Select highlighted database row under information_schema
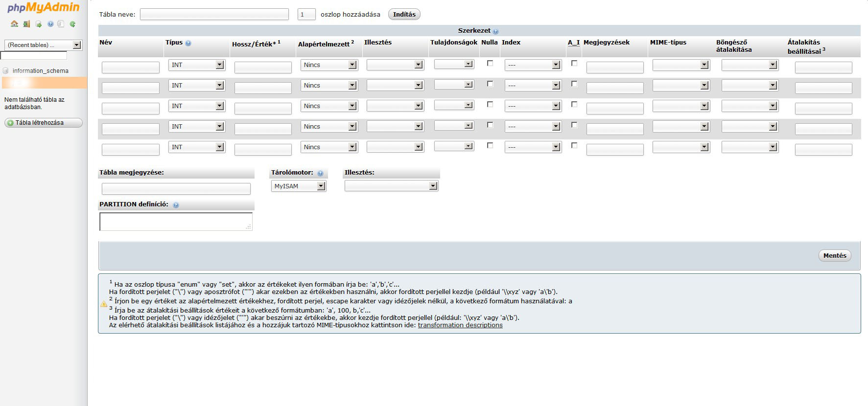This screenshot has width=868, height=406. (x=44, y=83)
